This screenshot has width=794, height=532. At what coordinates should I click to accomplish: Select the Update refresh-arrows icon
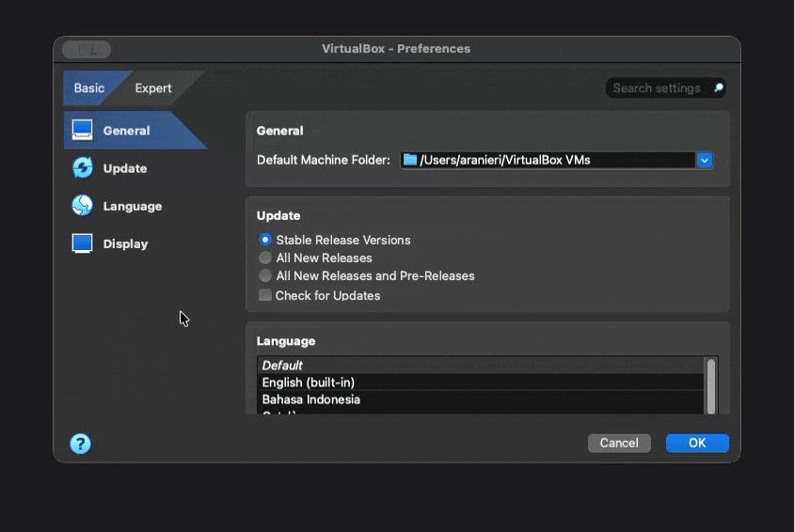coord(82,168)
